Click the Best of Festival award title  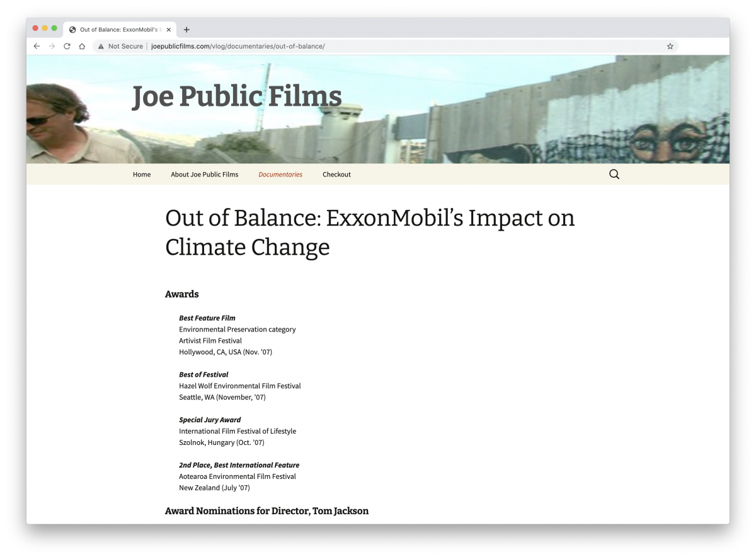pyautogui.click(x=203, y=375)
